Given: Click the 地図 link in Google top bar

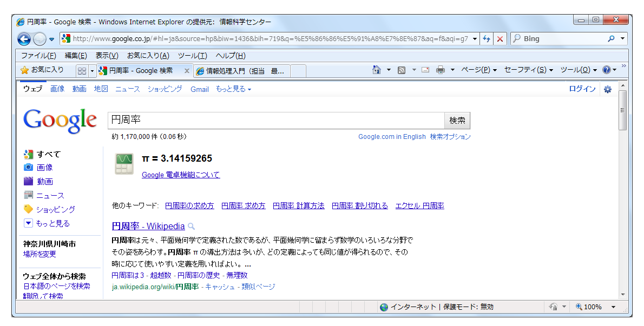Looking at the screenshot, I should pos(101,89).
